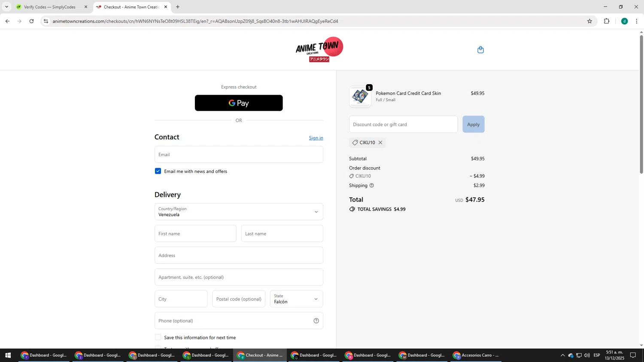Click the phone field help icon
644x362 pixels.
pos(316,321)
